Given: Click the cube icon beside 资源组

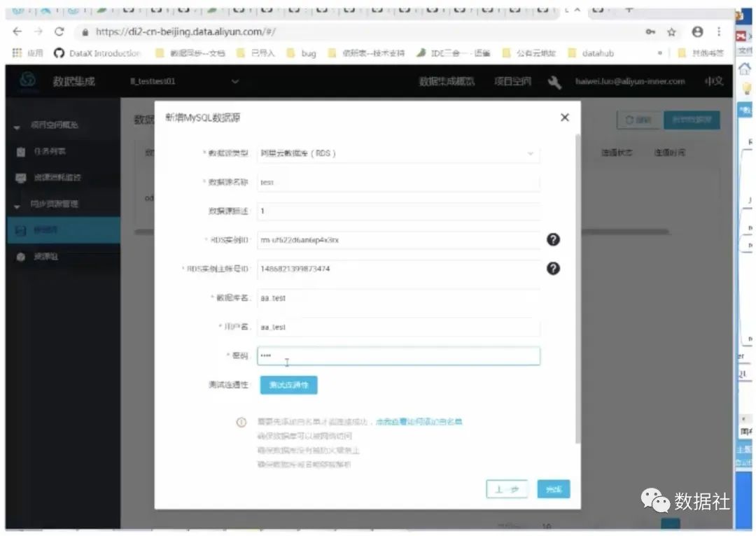Looking at the screenshot, I should 21,257.
